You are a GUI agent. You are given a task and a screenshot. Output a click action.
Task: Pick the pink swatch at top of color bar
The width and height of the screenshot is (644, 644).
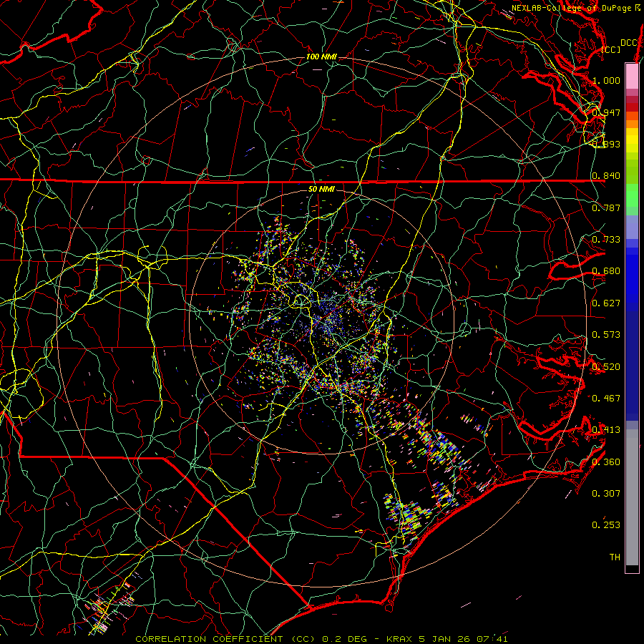(632, 76)
